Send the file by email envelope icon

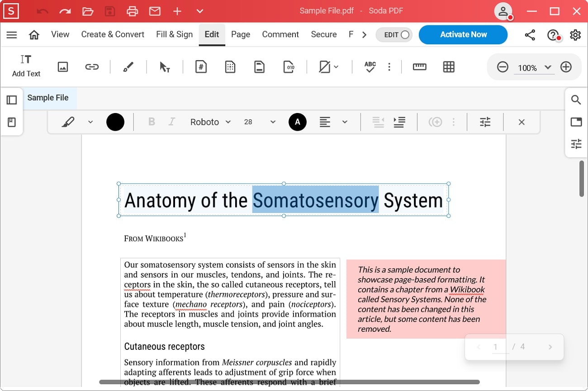click(x=155, y=11)
